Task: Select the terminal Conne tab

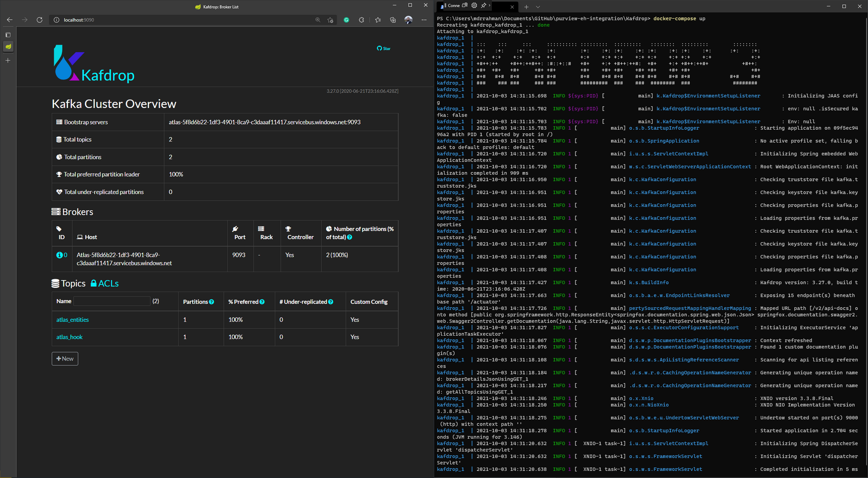Action: [x=453, y=6]
